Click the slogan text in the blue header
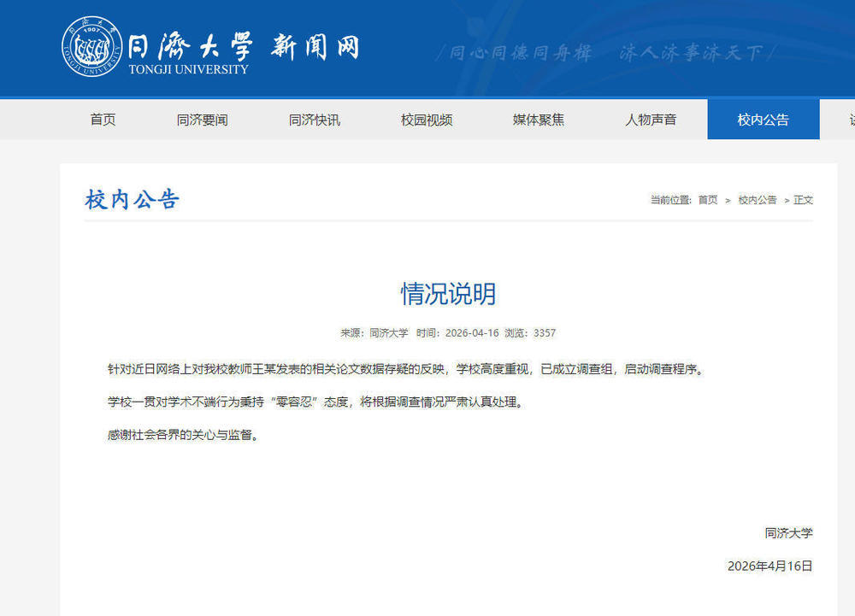This screenshot has width=855, height=616. point(607,53)
